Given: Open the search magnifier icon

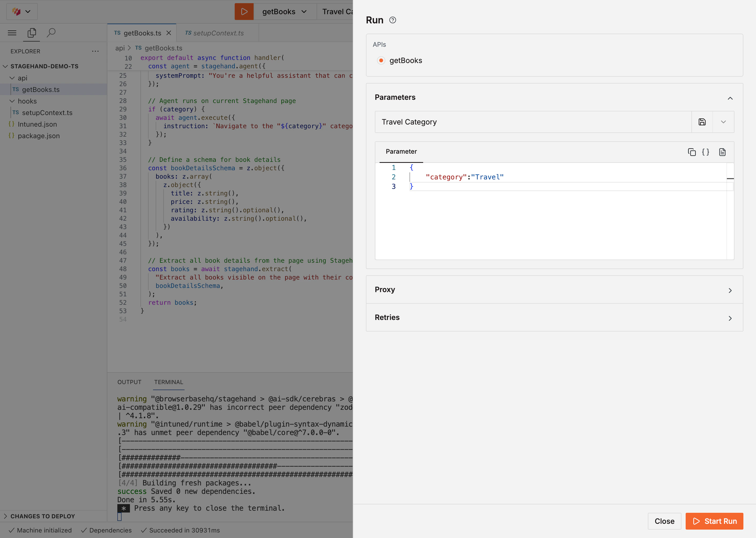Looking at the screenshot, I should [x=51, y=33].
